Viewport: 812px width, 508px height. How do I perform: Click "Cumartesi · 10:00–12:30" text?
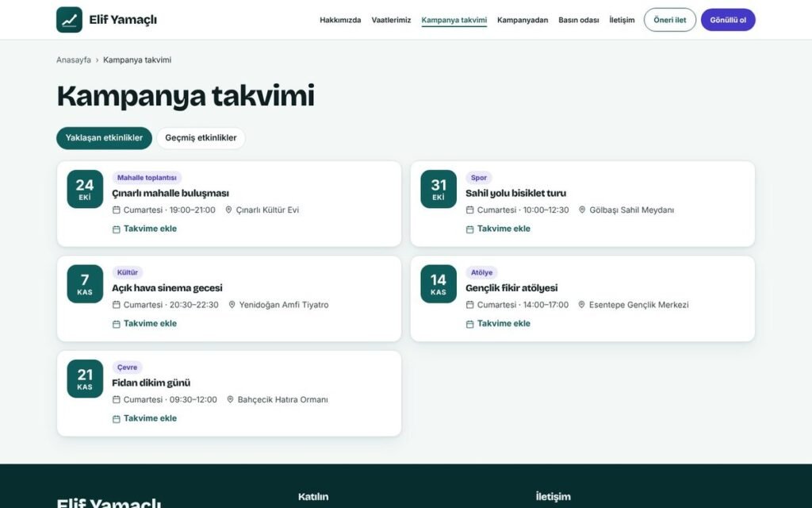[523, 210]
